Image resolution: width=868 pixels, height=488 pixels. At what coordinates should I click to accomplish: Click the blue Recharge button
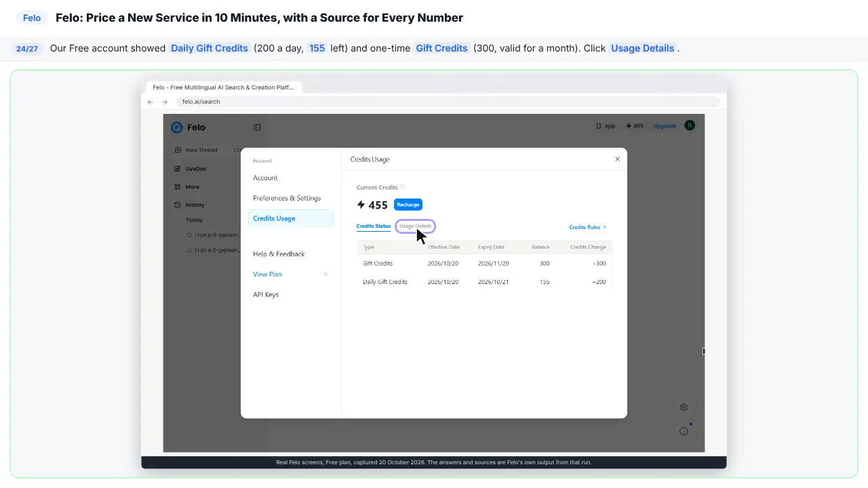[408, 205]
